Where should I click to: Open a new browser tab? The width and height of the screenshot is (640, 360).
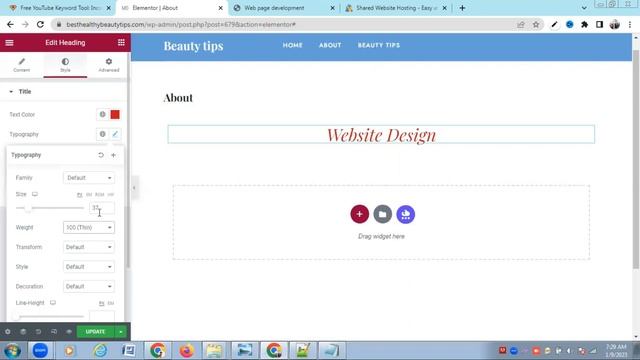coord(462,8)
